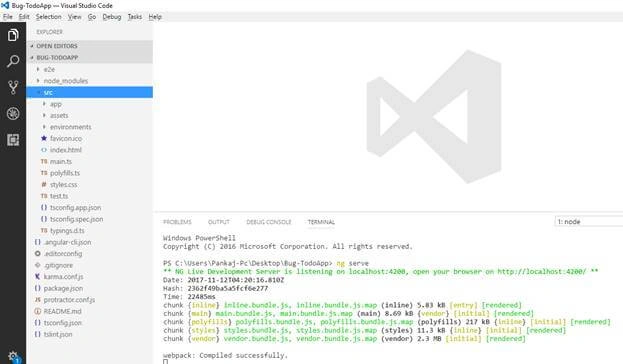Open the http://localhost:4200/ link in terminal
This screenshot has height=364, width=623.
pos(542,271)
